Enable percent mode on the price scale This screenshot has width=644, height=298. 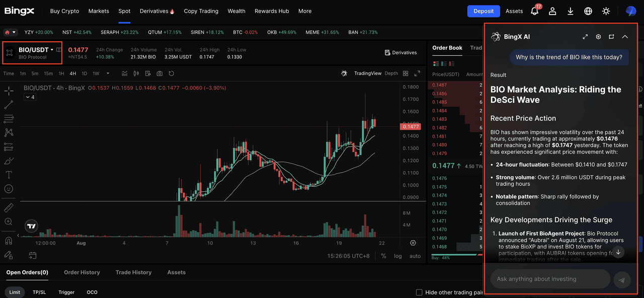tap(383, 256)
